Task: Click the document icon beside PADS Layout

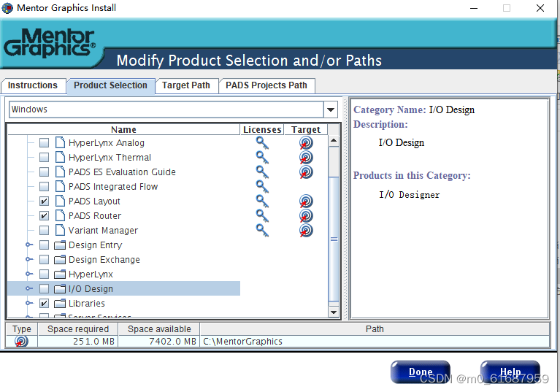Action: (x=60, y=201)
